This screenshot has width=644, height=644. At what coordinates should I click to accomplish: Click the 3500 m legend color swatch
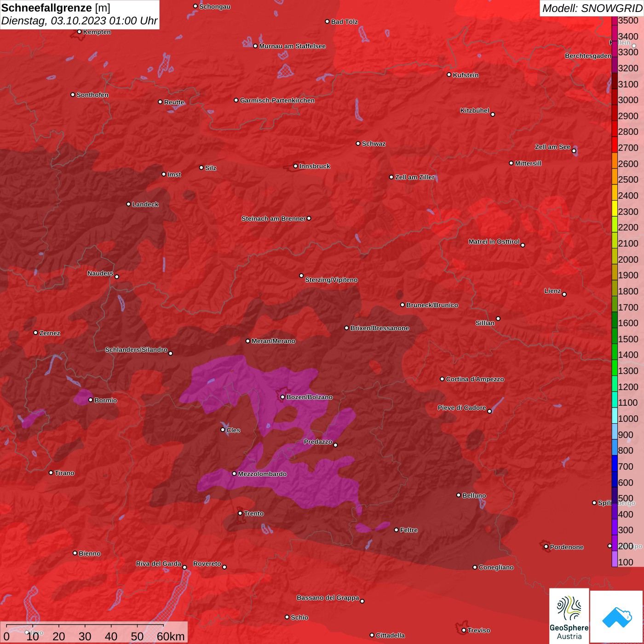pos(615,21)
